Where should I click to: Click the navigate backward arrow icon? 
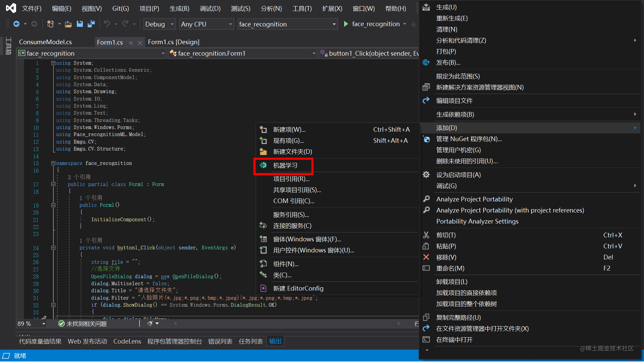[16, 24]
